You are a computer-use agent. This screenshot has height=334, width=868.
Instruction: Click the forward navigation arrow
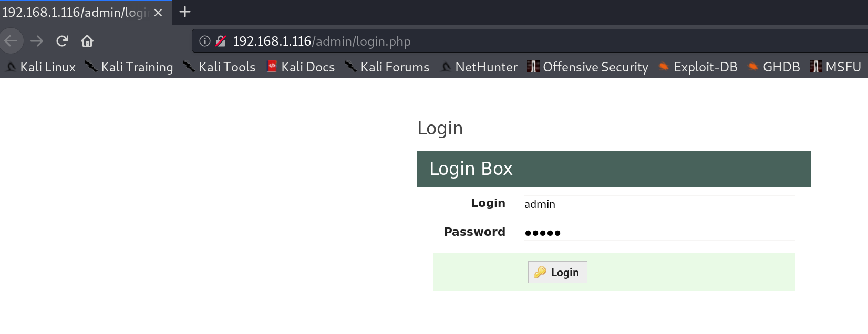(37, 41)
